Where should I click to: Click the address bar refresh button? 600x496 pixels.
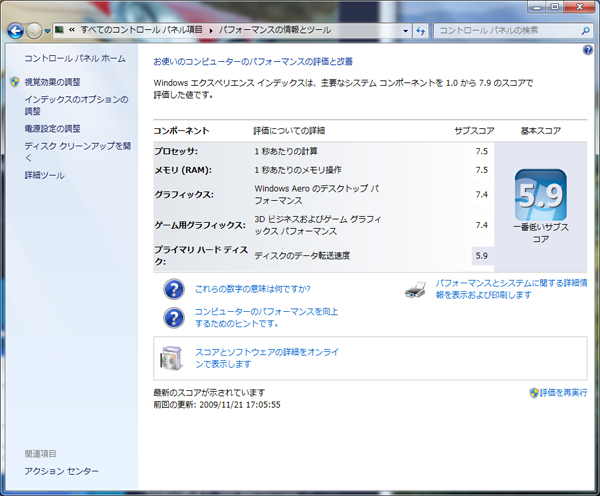point(421,31)
